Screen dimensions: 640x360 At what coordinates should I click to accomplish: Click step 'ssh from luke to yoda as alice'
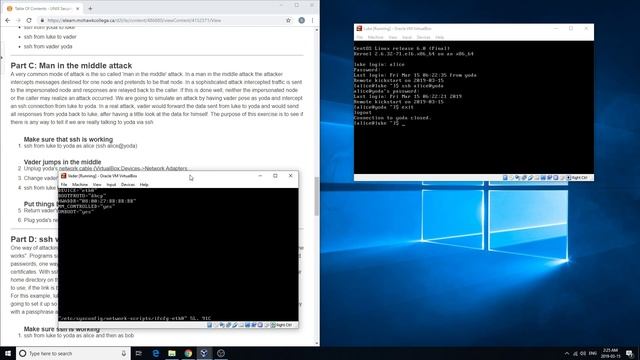80,146
